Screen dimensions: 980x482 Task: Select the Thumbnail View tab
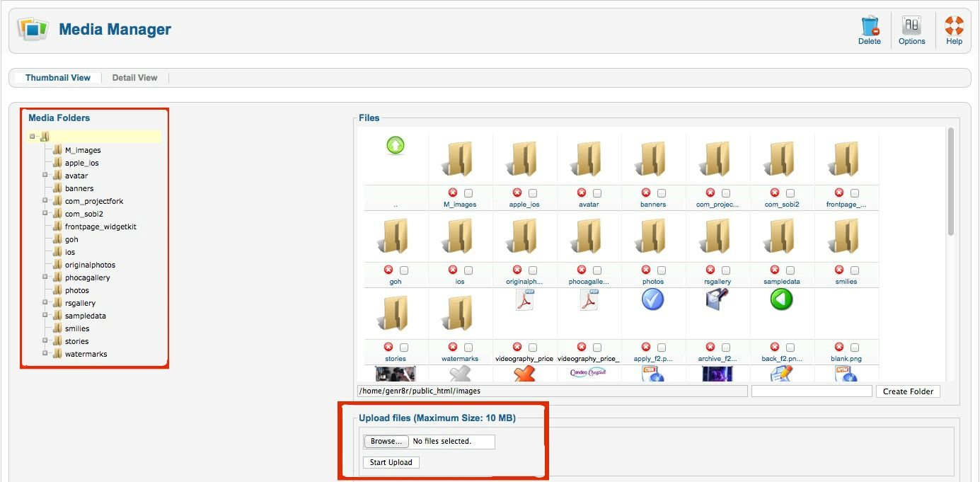pyautogui.click(x=58, y=78)
